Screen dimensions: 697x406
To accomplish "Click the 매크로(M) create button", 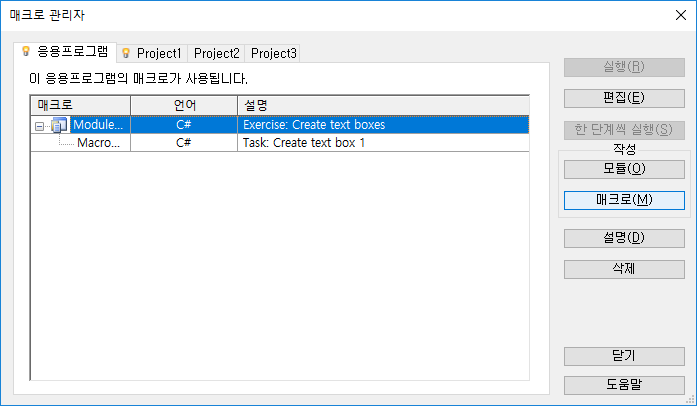I will coord(624,200).
